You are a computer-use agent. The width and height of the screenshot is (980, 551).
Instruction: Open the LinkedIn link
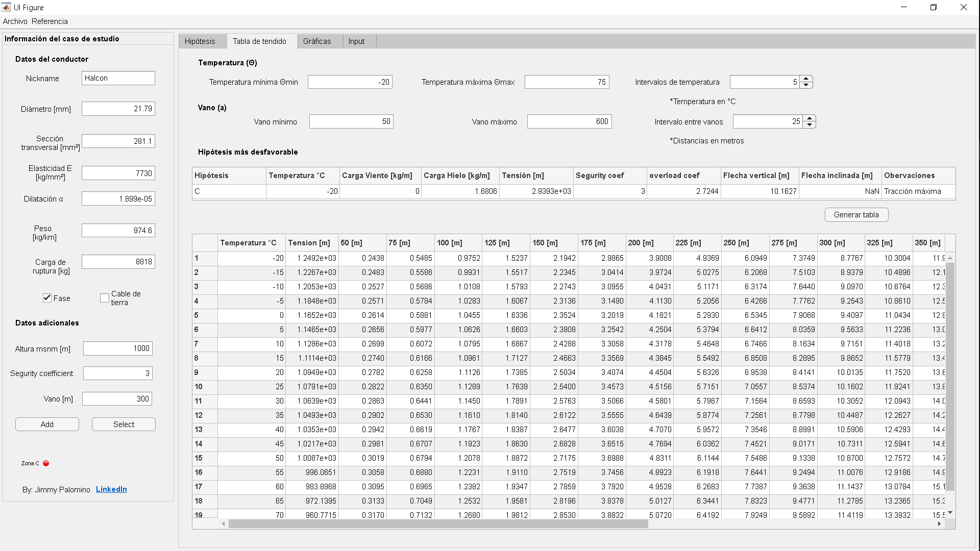pos(111,489)
